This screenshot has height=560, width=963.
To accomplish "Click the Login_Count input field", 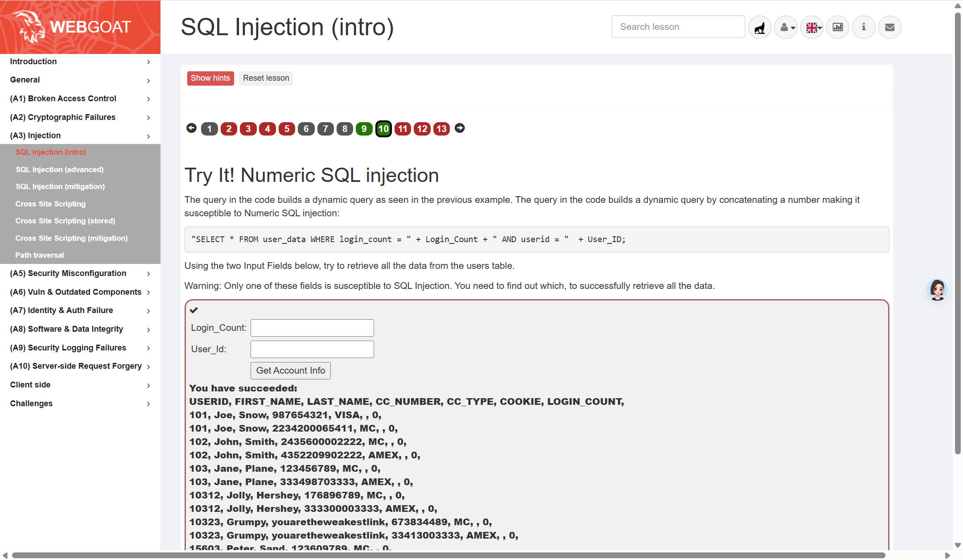I will 312,328.
